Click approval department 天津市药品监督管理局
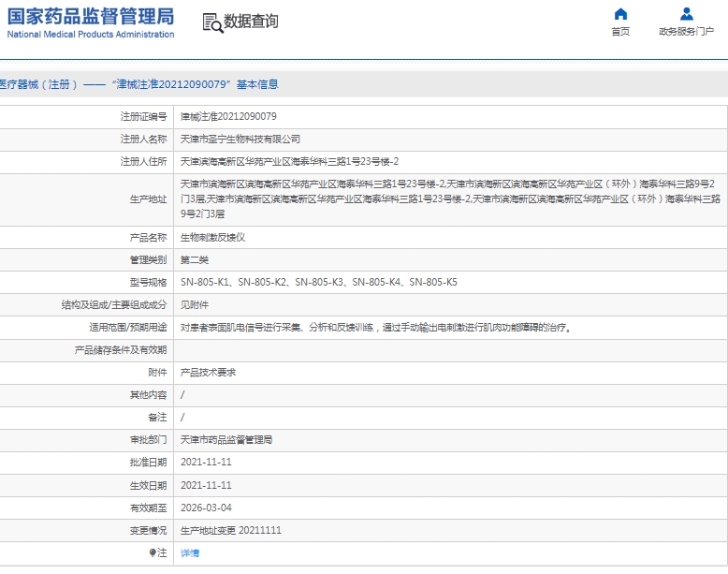728x574 pixels. (226, 440)
